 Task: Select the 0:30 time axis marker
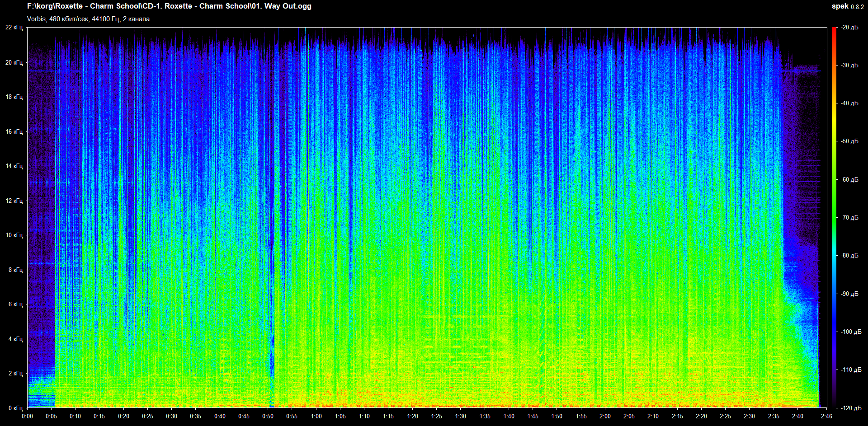tap(171, 416)
